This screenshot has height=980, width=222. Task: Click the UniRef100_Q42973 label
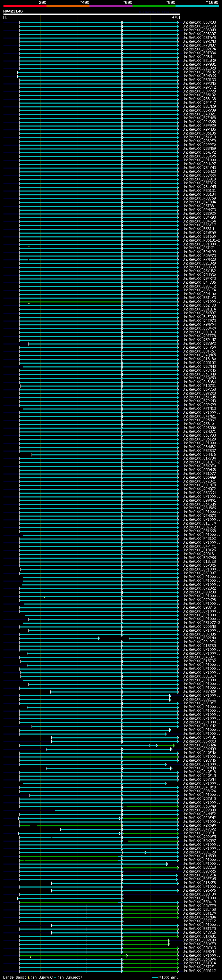point(199,321)
